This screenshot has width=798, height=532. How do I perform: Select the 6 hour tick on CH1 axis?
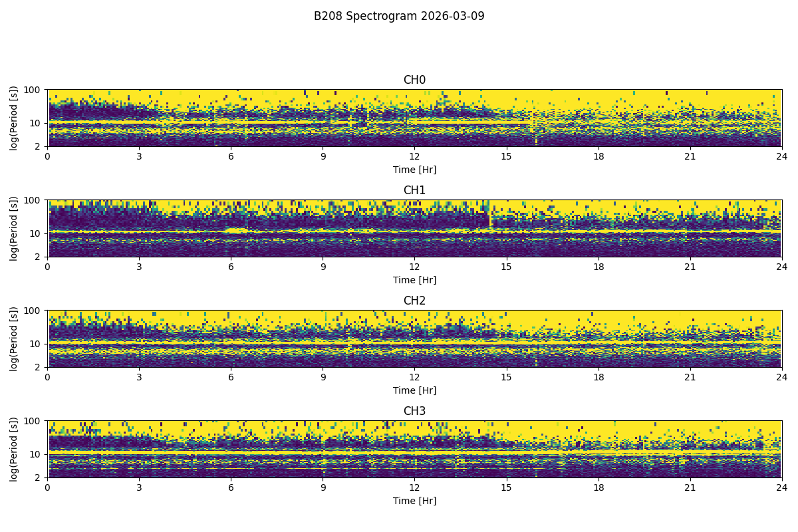point(231,267)
